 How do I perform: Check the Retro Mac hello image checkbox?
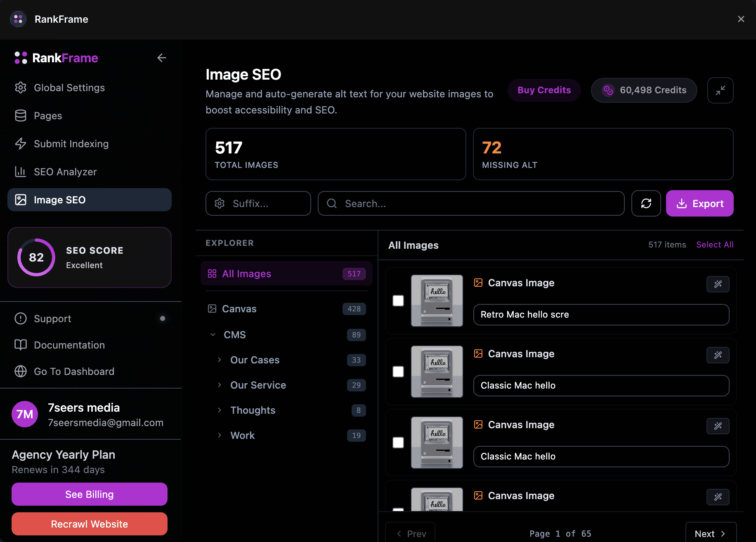(398, 301)
